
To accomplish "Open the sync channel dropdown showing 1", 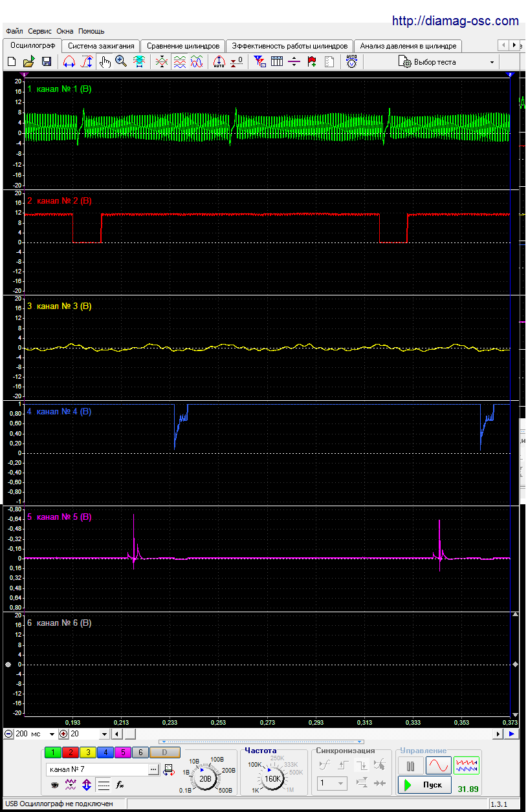I will (332, 784).
